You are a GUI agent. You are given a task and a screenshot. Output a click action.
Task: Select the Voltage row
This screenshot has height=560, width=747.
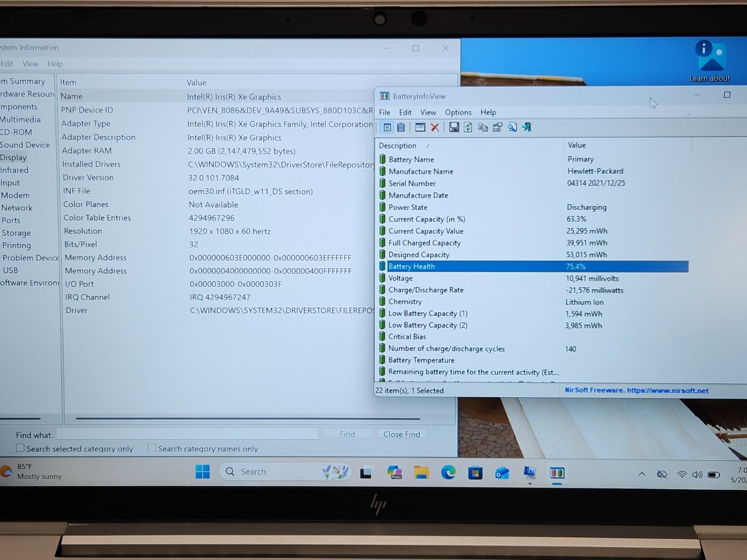tap(533, 278)
